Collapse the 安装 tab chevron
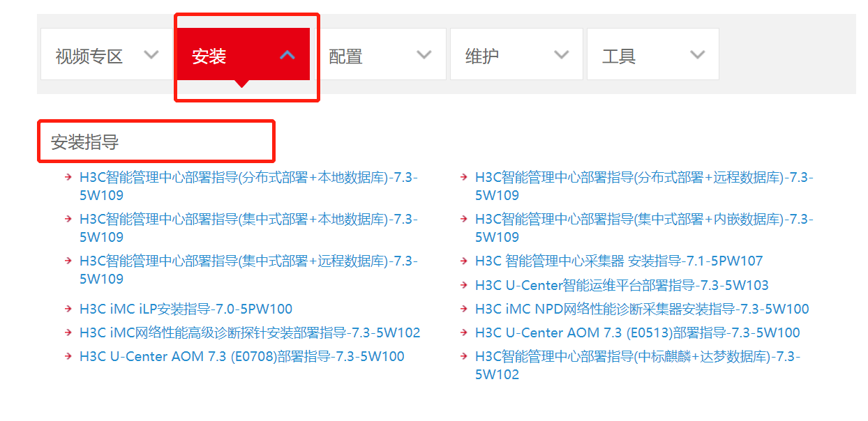Screen dimensions: 868x421 (x=287, y=55)
